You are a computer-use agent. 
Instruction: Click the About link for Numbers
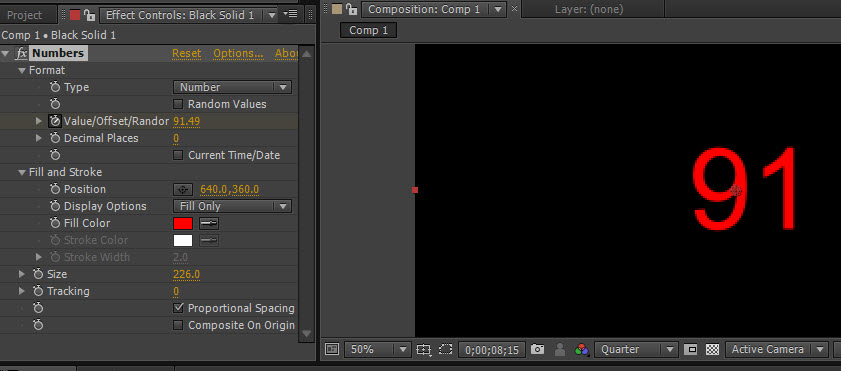click(286, 53)
